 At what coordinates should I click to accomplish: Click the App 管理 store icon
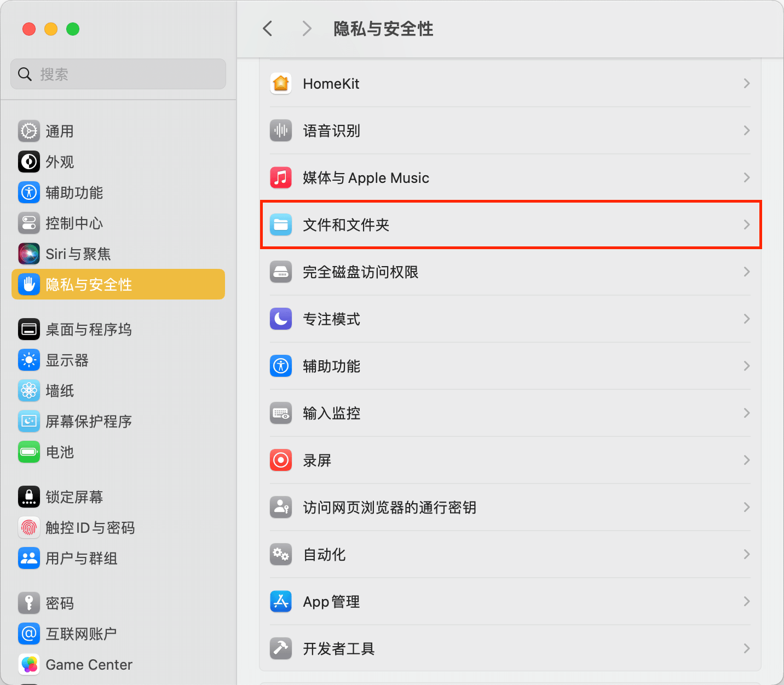click(x=281, y=602)
